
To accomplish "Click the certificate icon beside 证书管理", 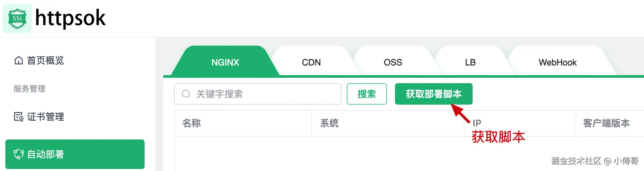I will click(19, 117).
